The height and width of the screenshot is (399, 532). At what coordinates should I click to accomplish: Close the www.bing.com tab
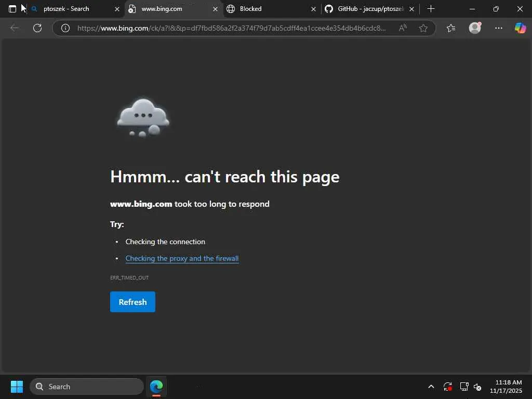point(215,9)
